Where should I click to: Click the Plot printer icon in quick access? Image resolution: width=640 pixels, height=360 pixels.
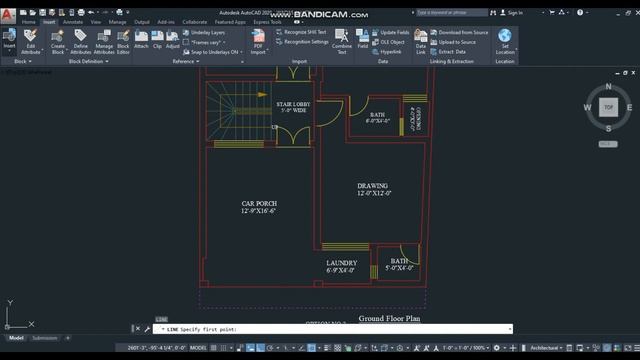(x=81, y=13)
